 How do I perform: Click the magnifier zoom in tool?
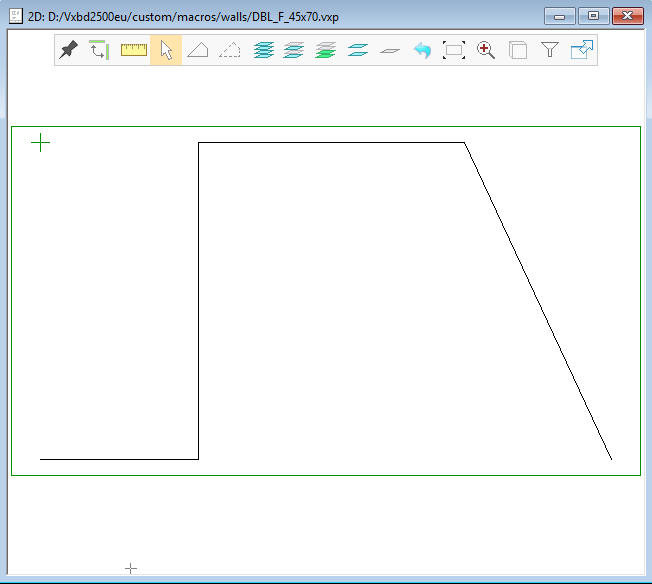point(486,50)
